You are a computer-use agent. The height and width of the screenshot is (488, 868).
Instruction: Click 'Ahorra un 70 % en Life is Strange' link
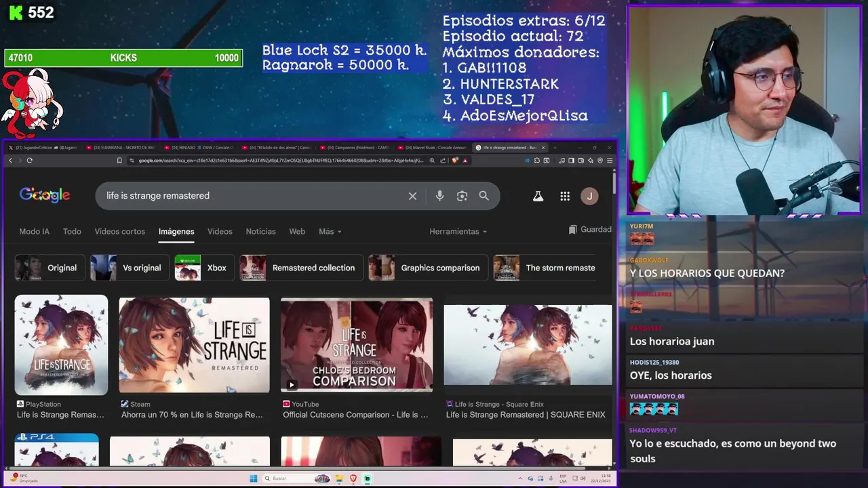192,415
